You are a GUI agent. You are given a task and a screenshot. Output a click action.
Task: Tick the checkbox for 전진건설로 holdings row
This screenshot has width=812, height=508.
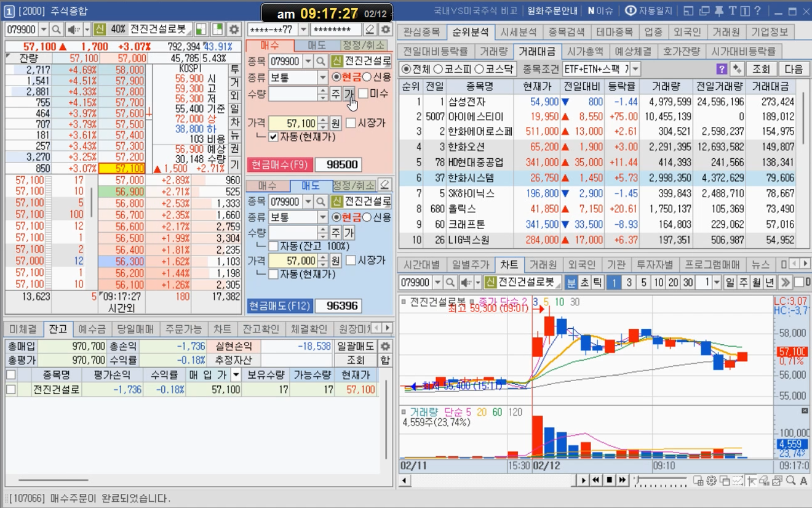point(10,389)
